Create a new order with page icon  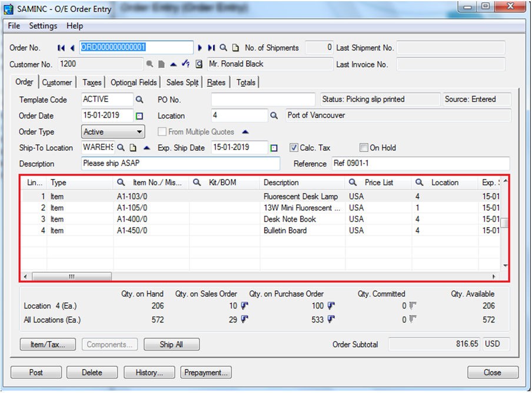(x=235, y=48)
